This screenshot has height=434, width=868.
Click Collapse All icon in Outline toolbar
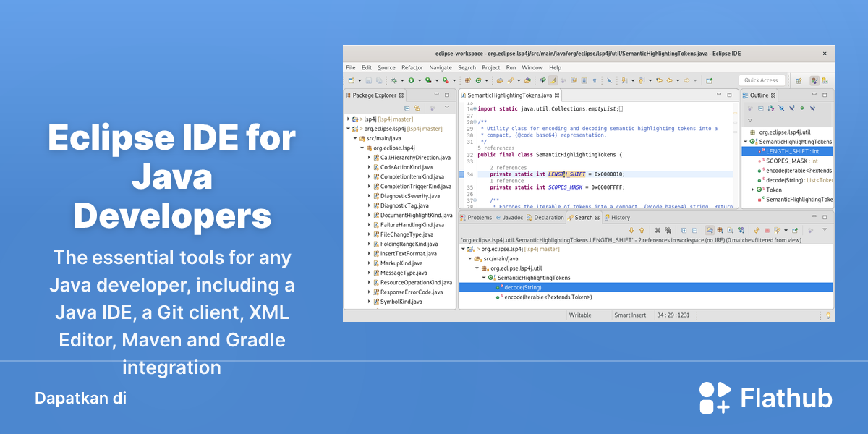click(760, 109)
